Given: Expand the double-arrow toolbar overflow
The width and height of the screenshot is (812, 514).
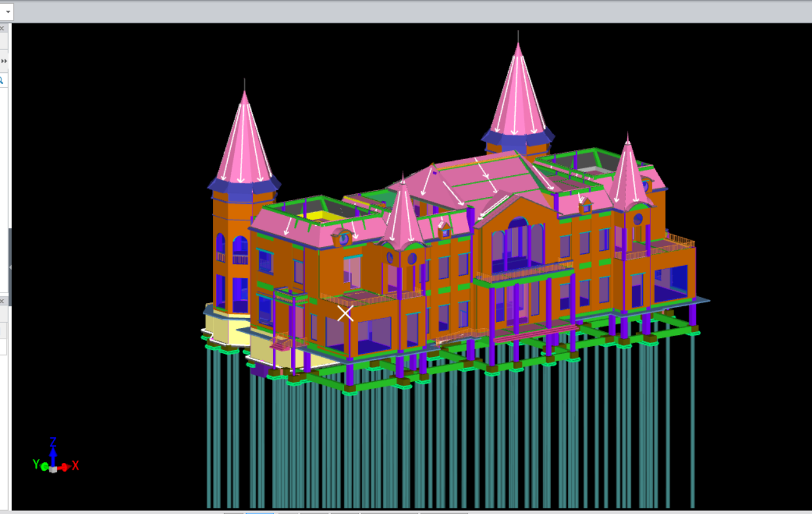Looking at the screenshot, I should tap(4, 61).
